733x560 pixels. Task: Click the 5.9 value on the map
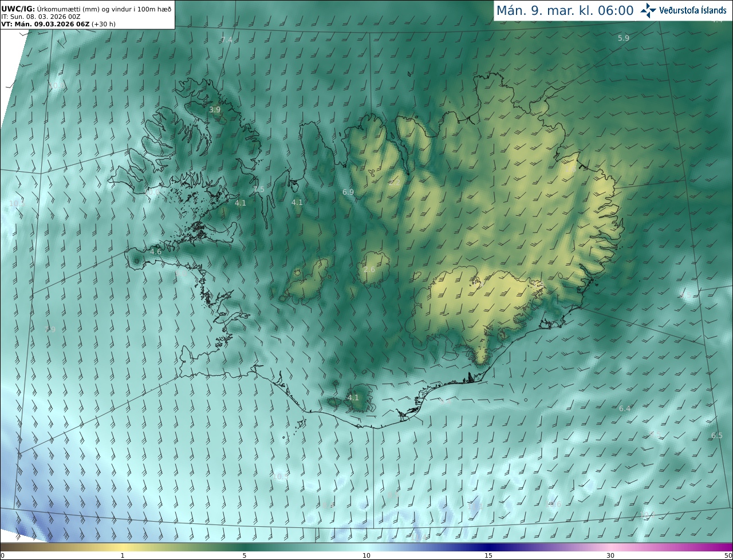point(624,38)
